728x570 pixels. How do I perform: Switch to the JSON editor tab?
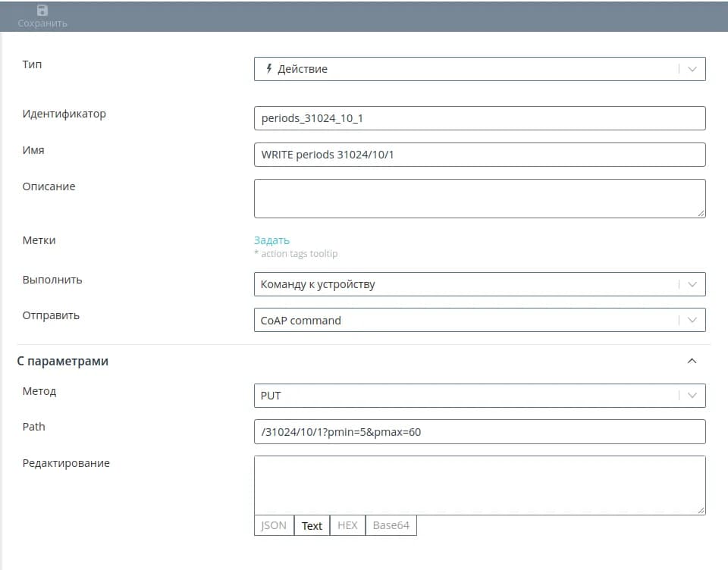pyautogui.click(x=274, y=525)
